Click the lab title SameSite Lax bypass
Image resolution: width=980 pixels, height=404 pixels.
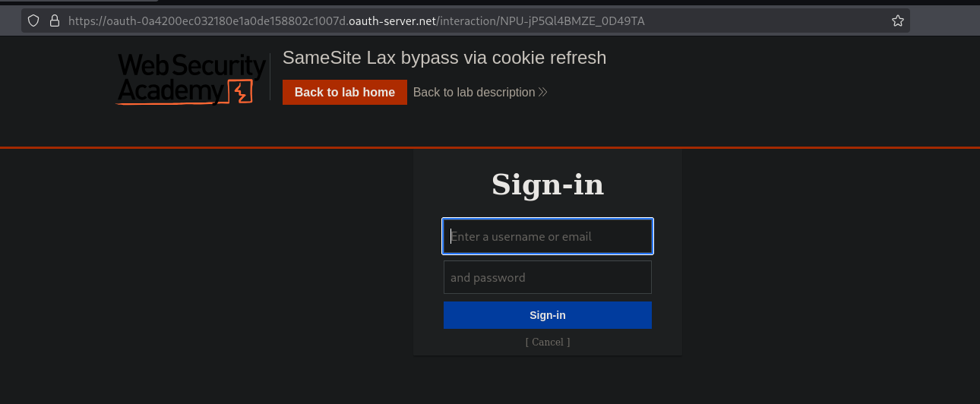444,58
